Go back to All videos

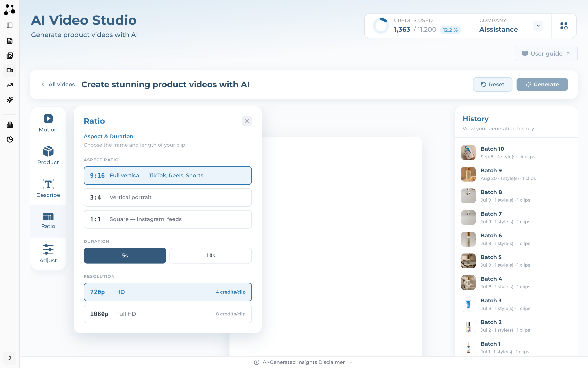pyautogui.click(x=58, y=84)
